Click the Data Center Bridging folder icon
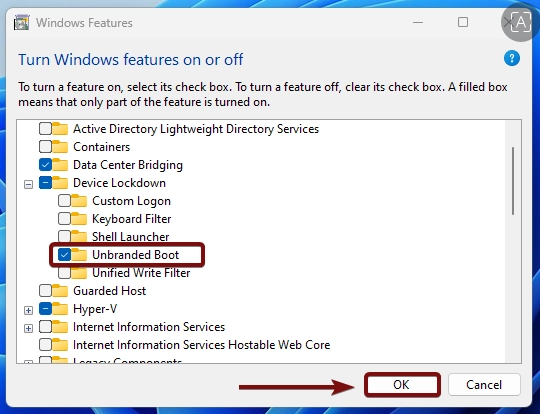The width and height of the screenshot is (540, 414). pyautogui.click(x=60, y=165)
